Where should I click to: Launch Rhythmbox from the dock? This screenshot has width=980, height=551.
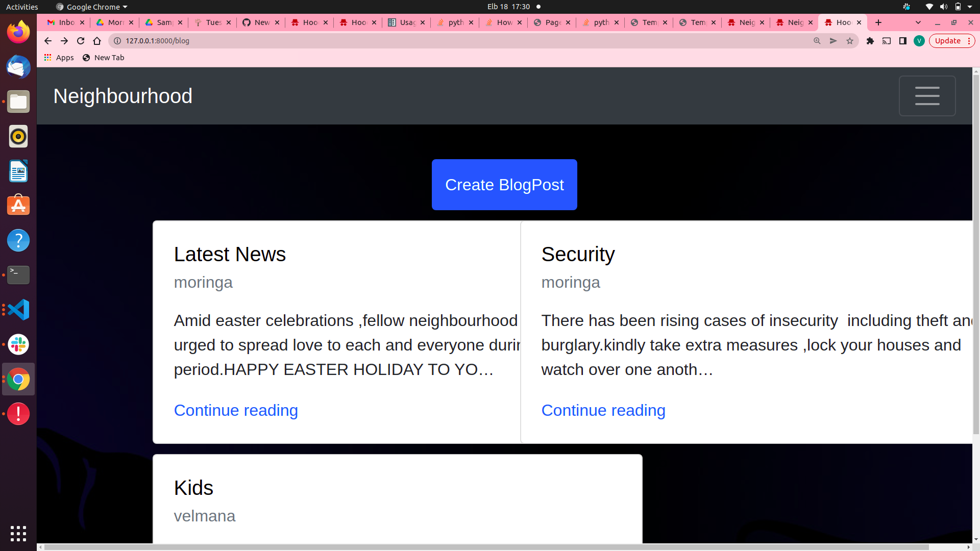click(18, 136)
